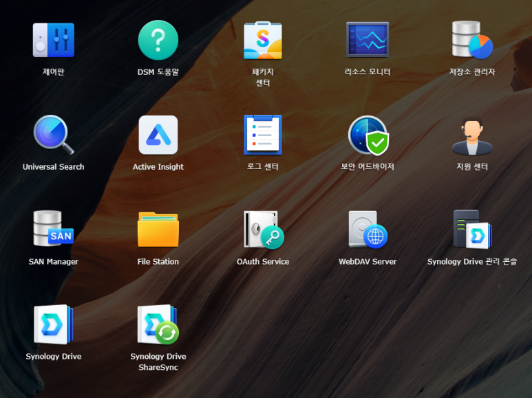Open the WebDAV Server icon
The height and width of the screenshot is (398, 532).
click(368, 230)
